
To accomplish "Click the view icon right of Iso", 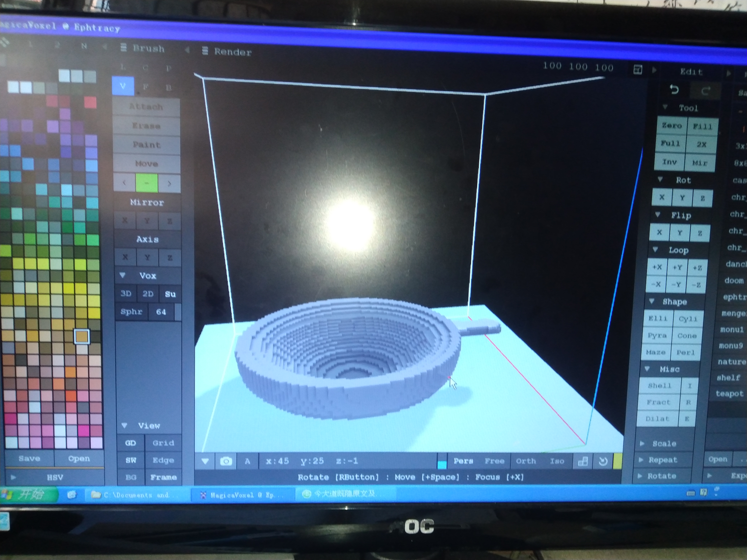I will point(583,461).
